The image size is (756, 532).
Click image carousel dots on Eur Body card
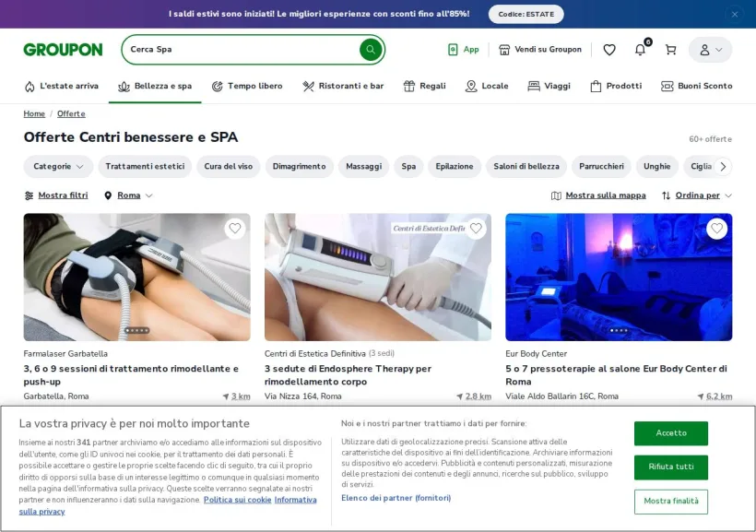(x=619, y=330)
